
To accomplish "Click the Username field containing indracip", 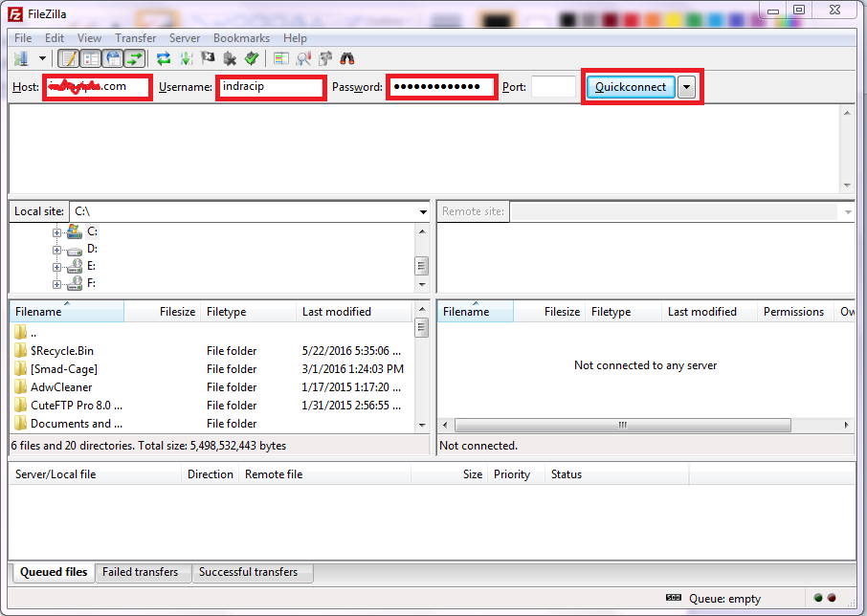I will tap(271, 87).
